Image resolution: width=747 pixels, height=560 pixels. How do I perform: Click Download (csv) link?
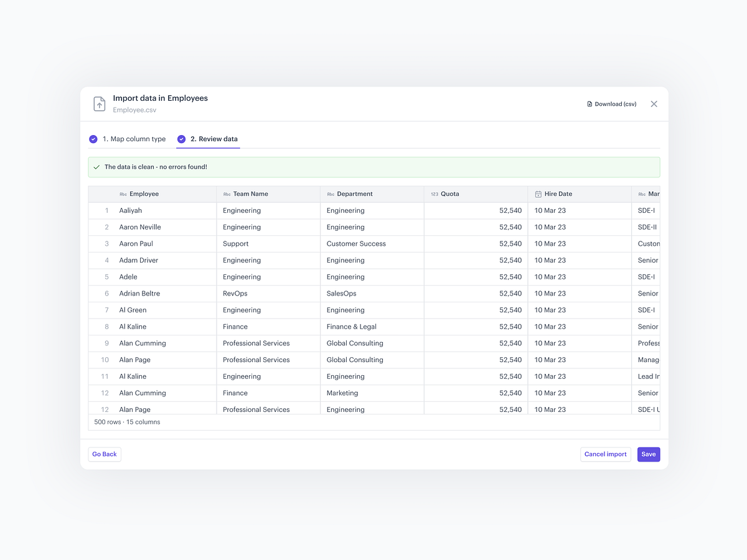point(615,103)
